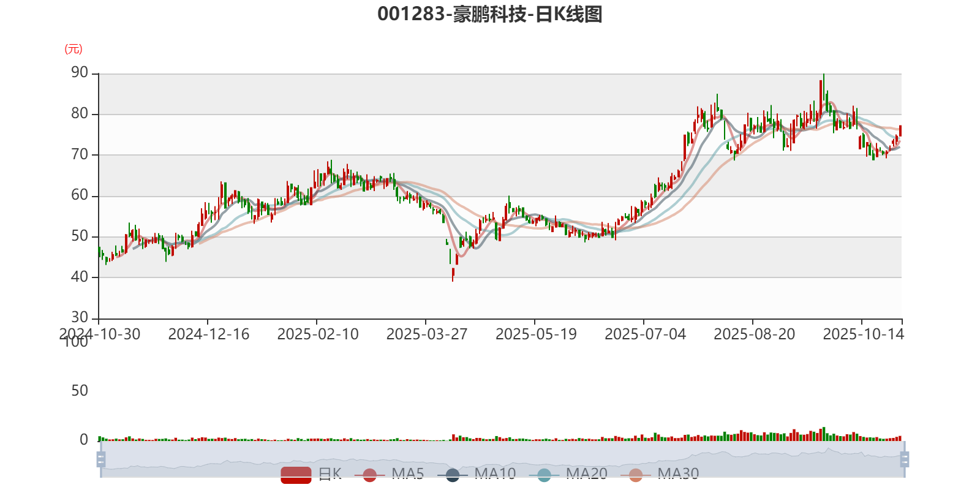
Task: Click the y-axis price label 70
Action: point(80,154)
